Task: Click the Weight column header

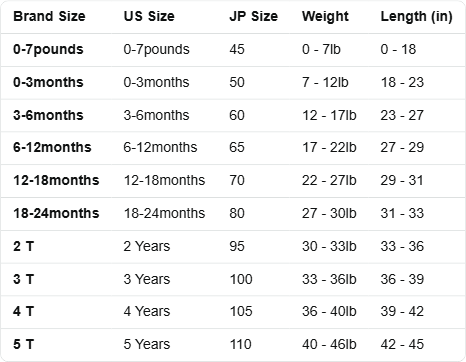Action: [x=325, y=16]
